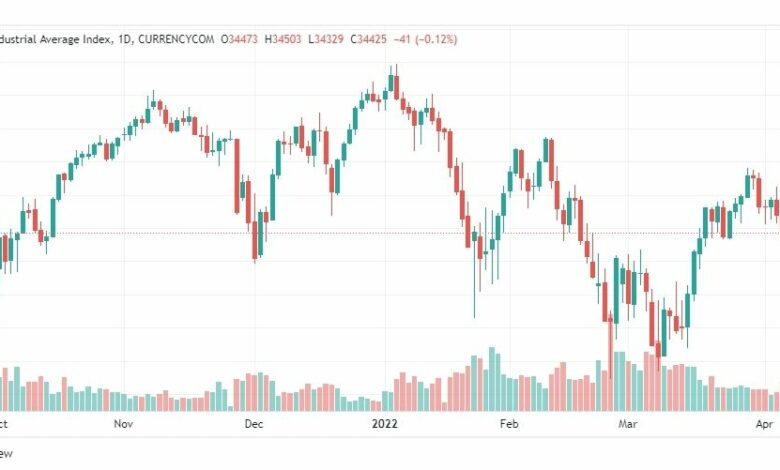This screenshot has height=470, width=780.
Task: Click the low value L34329
Action: pyautogui.click(x=326, y=39)
